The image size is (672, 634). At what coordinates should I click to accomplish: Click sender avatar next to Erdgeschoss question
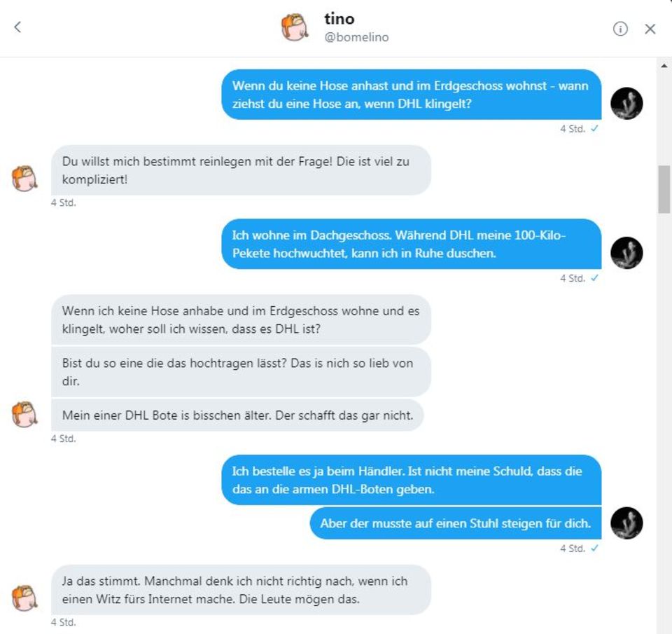(x=626, y=104)
